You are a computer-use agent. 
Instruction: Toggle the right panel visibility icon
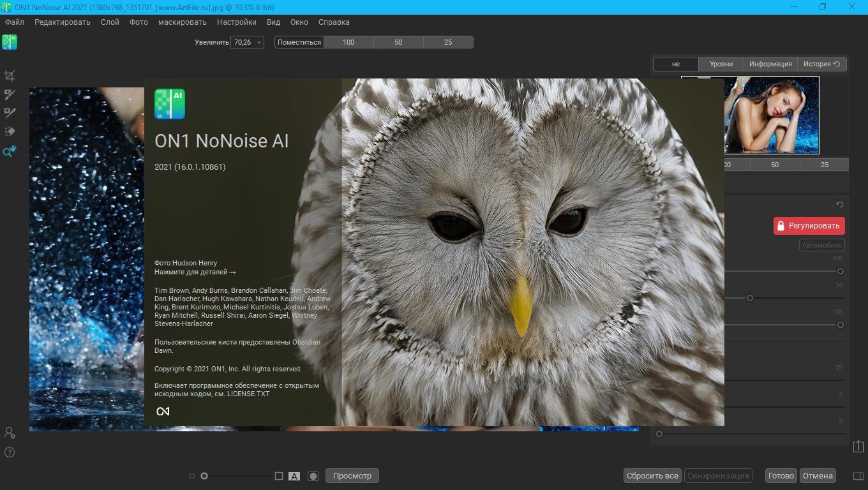tap(858, 476)
